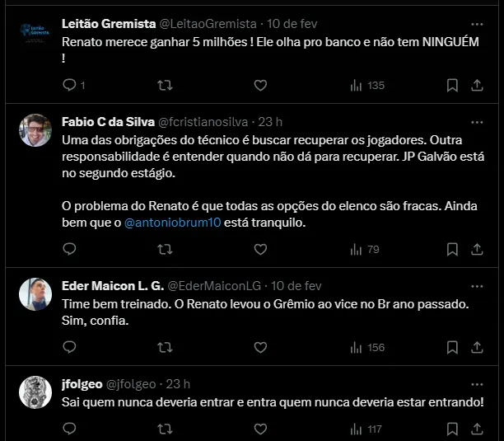504x441 pixels.
Task: Open the jfolgeo display name link
Action: (x=83, y=383)
